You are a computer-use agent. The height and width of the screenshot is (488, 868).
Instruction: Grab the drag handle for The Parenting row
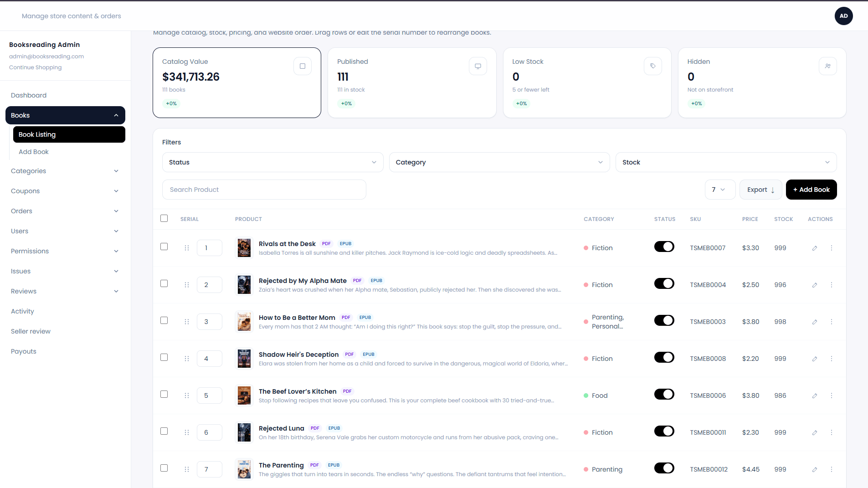187,469
